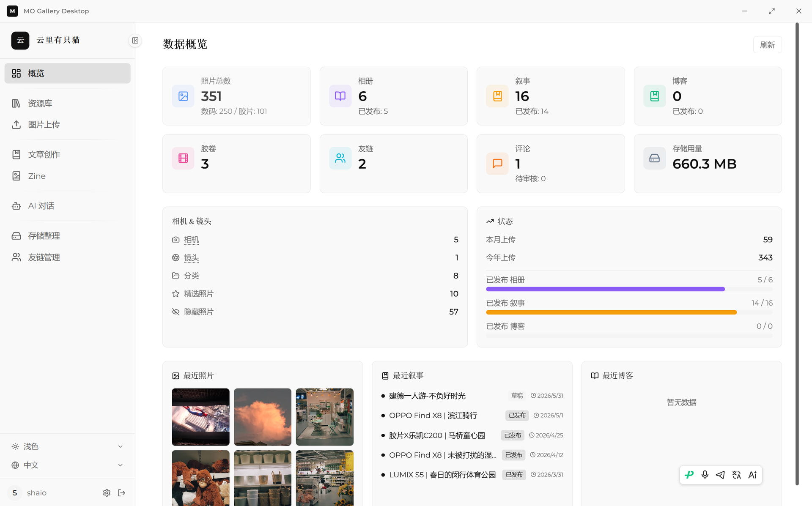Click the 660.3 MB storage value
This screenshot has width=812, height=506.
point(705,164)
